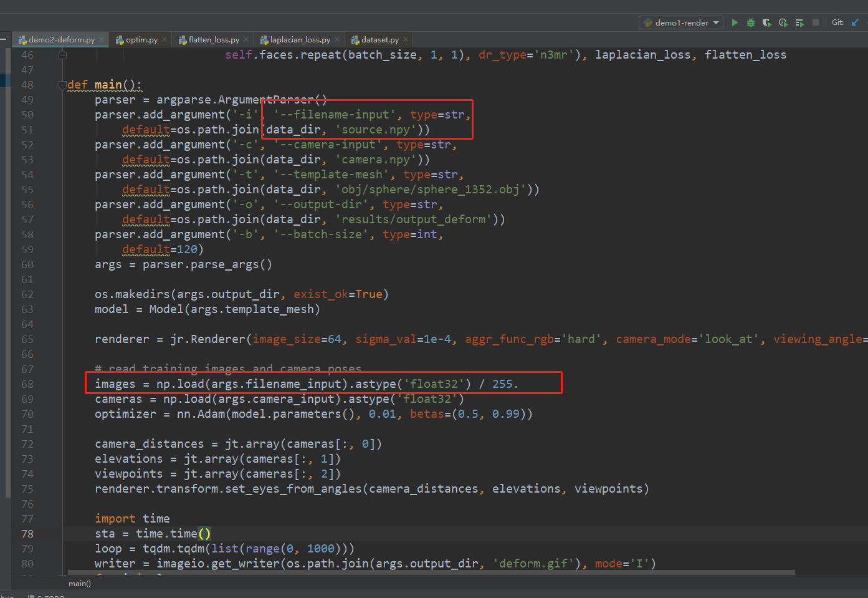868x598 pixels.
Task: Switch to the optim.py tab
Action: click(x=141, y=40)
